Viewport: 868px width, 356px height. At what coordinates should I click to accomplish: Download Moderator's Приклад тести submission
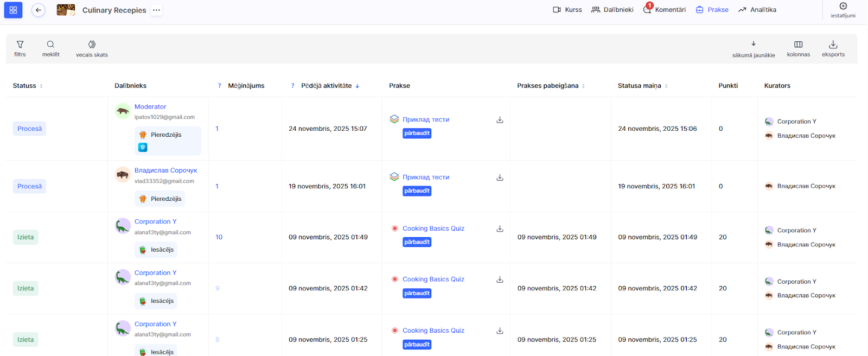pyautogui.click(x=500, y=120)
